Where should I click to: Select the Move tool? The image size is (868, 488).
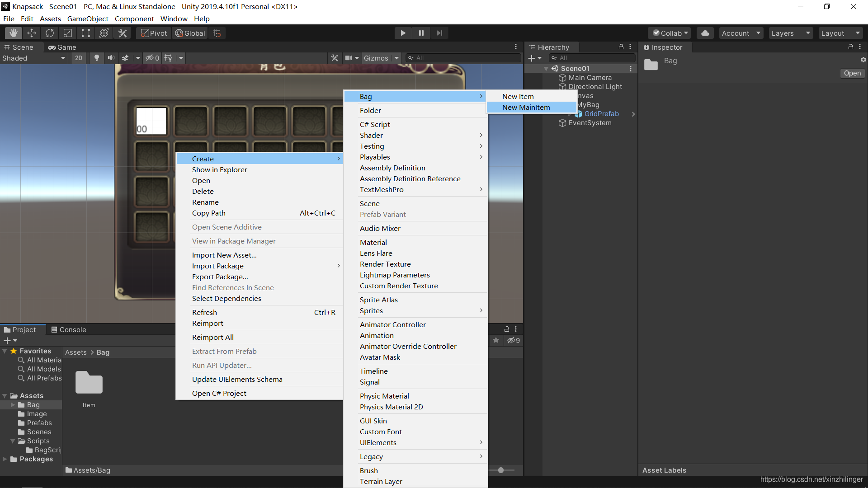point(32,33)
